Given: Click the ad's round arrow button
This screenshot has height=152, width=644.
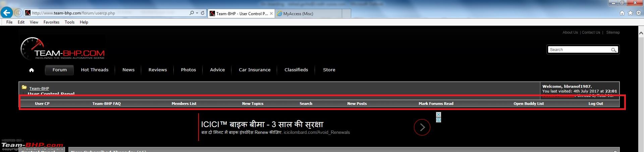Looking at the screenshot, I should click(x=422, y=127).
